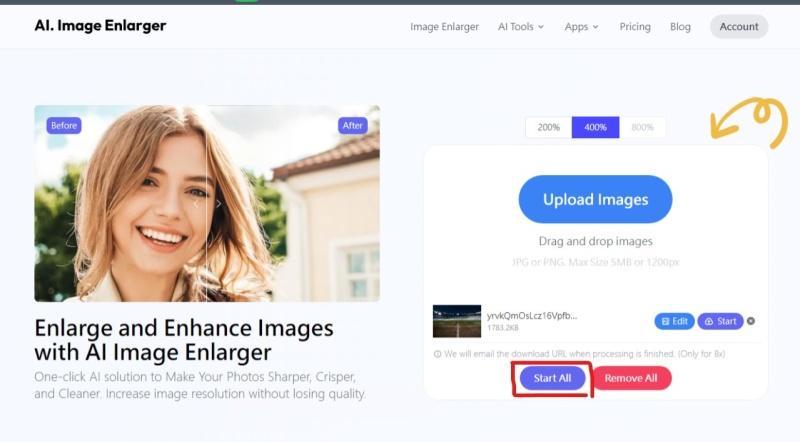Select the 400% enlargement option

tap(595, 127)
